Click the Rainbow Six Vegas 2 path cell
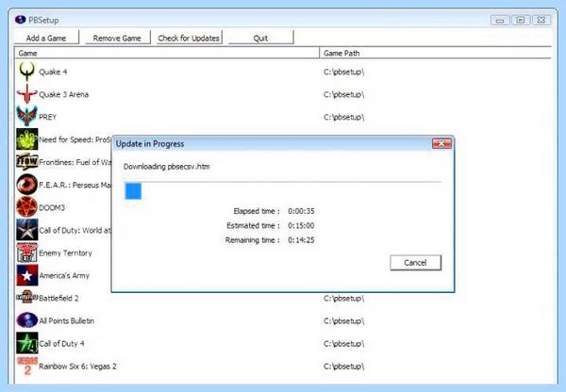The width and height of the screenshot is (566, 392). pos(343,367)
